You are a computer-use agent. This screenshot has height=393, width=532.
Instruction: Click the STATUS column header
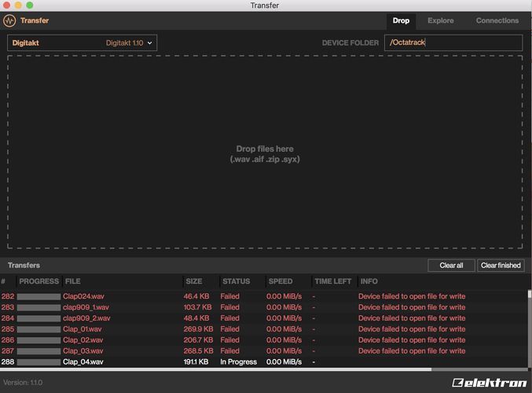pos(236,281)
